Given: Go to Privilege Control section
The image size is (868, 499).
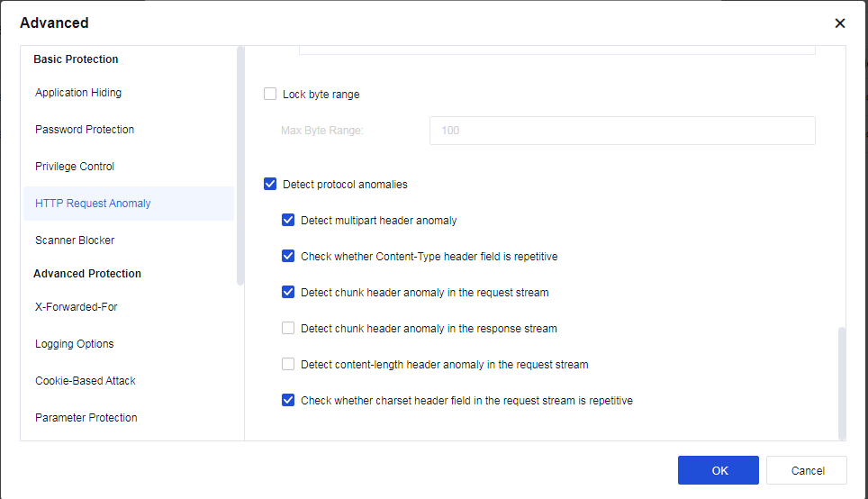Looking at the screenshot, I should (x=75, y=167).
